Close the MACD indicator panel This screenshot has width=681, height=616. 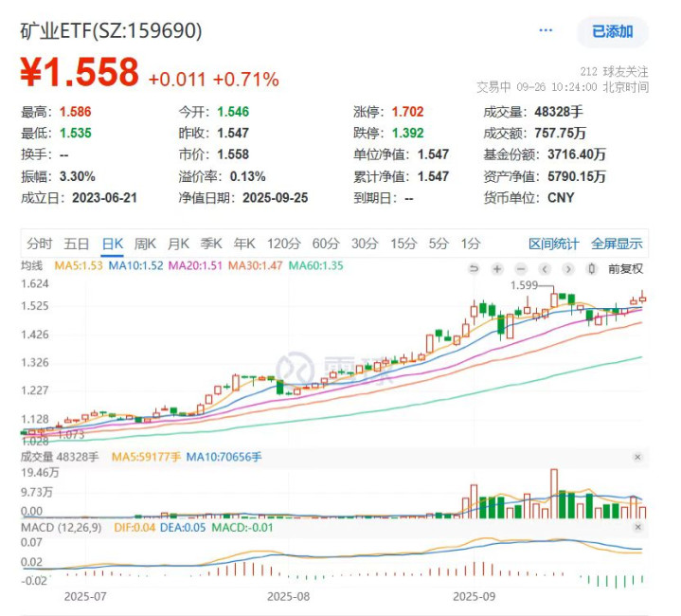[x=637, y=526]
